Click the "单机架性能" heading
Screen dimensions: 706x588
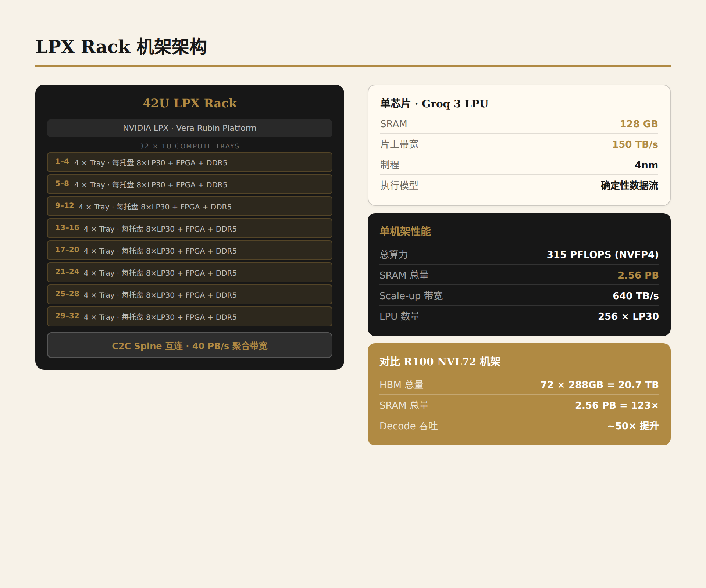(x=405, y=232)
